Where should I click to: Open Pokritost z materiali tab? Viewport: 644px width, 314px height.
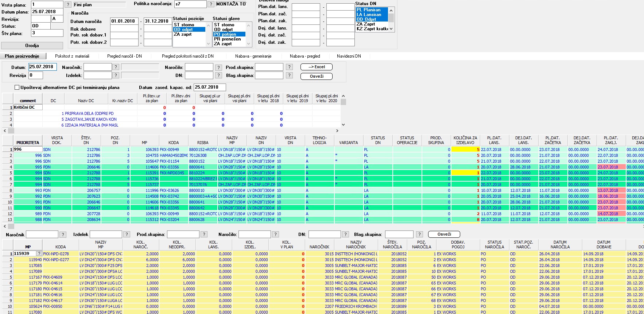(72, 56)
